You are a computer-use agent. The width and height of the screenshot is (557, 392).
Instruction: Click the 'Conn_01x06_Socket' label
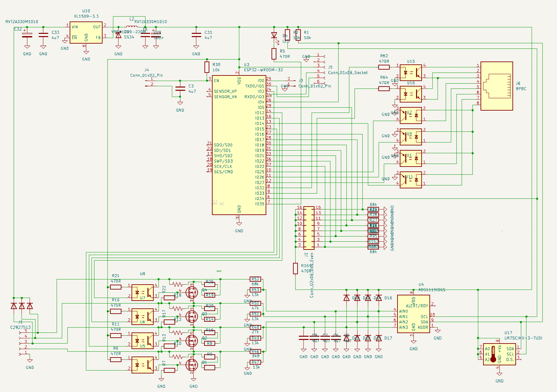pos(348,73)
